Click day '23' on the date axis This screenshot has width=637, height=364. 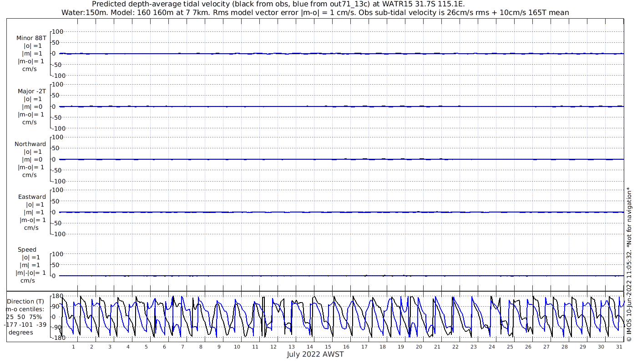(x=474, y=347)
